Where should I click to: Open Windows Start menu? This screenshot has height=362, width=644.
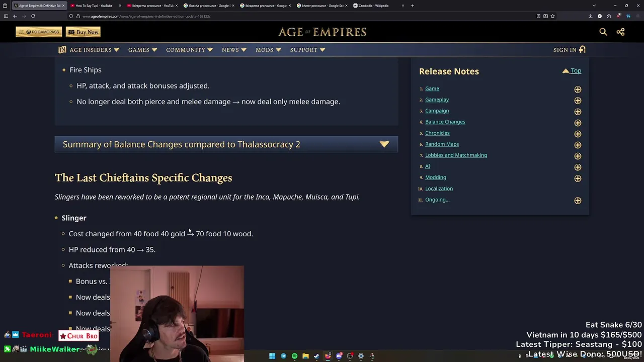pos(272,356)
